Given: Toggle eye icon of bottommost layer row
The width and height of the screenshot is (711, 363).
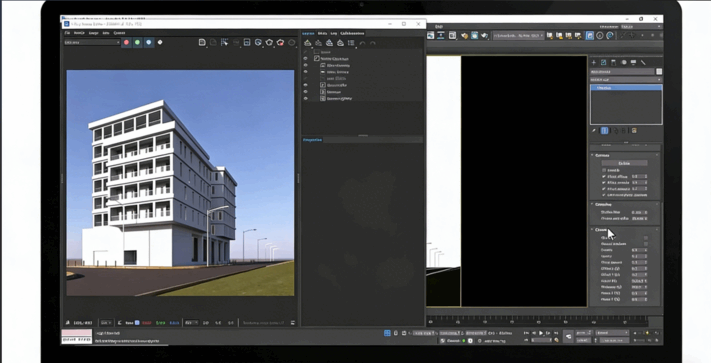Looking at the screenshot, I should coord(305,98).
